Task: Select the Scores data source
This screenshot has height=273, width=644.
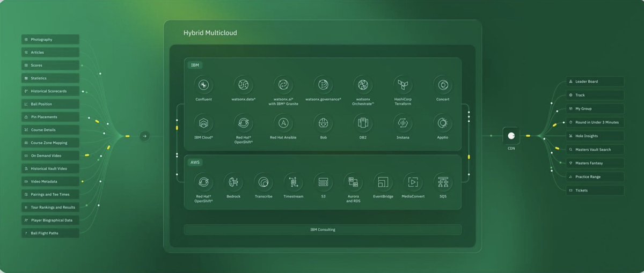Action: pyautogui.click(x=50, y=65)
